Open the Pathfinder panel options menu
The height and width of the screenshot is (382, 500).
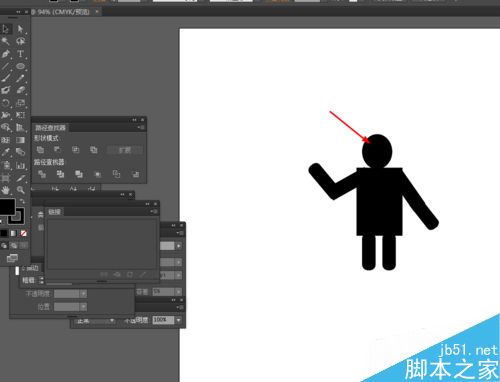[141, 127]
